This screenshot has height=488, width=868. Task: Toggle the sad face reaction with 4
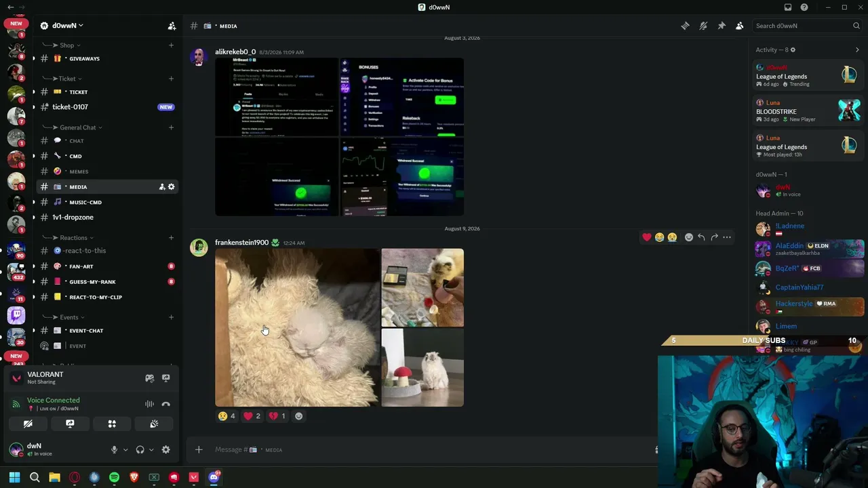pos(226,416)
